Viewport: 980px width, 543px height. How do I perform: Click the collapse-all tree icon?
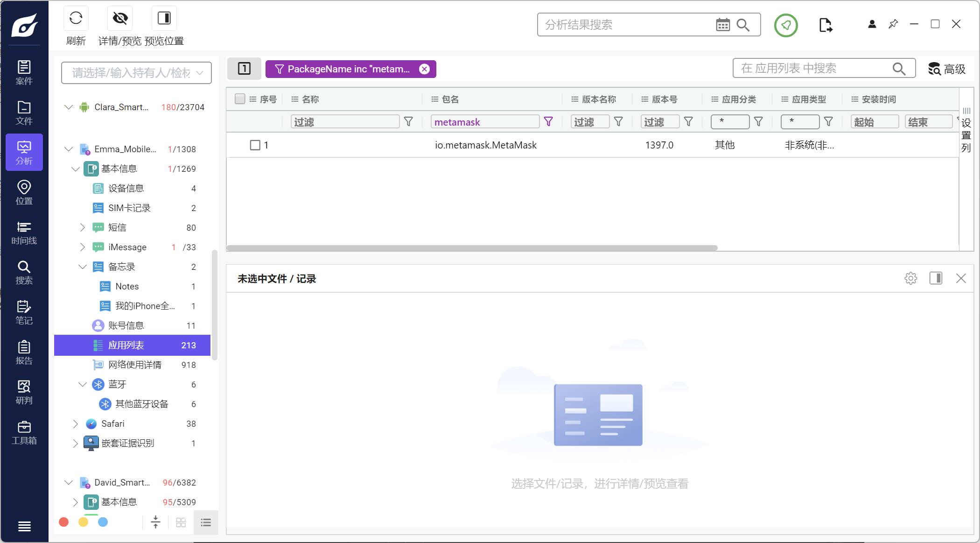point(156,522)
